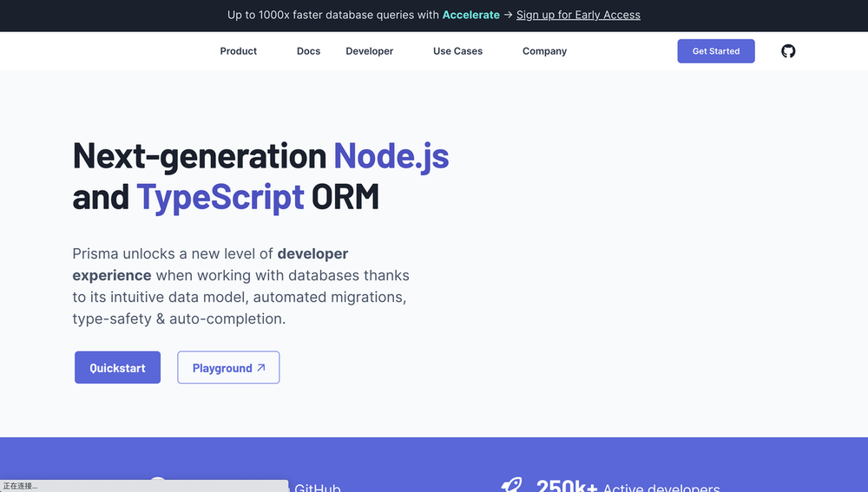This screenshot has width=868, height=492.
Task: Expand the Developer navigation menu
Action: coord(369,51)
